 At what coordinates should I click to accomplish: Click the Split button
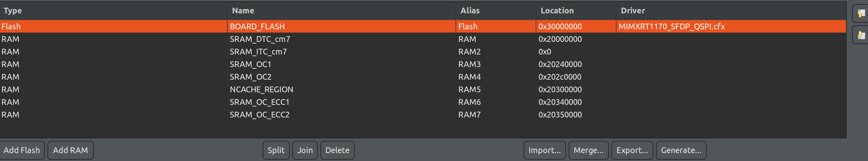276,150
